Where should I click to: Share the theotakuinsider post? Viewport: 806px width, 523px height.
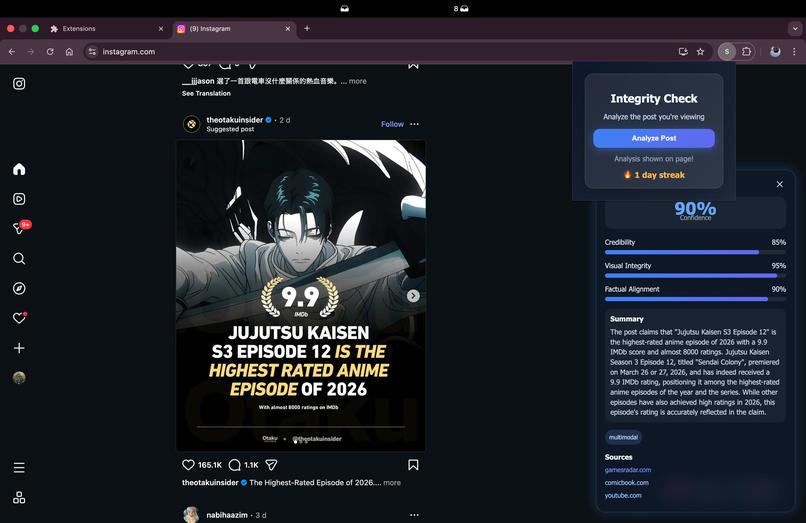(x=271, y=465)
